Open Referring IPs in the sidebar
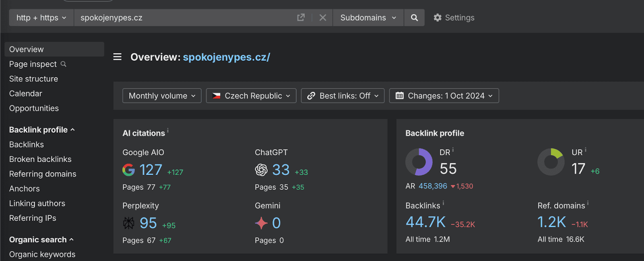The height and width of the screenshot is (261, 644). [33, 218]
